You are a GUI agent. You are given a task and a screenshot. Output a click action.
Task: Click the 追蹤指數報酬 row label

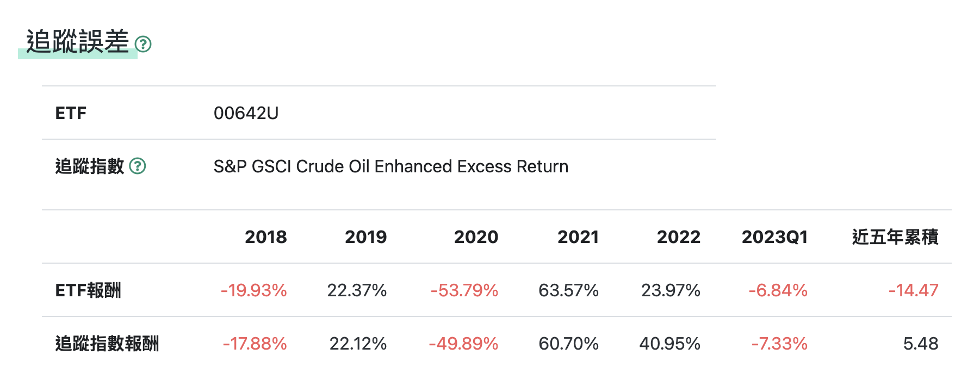pos(107,344)
